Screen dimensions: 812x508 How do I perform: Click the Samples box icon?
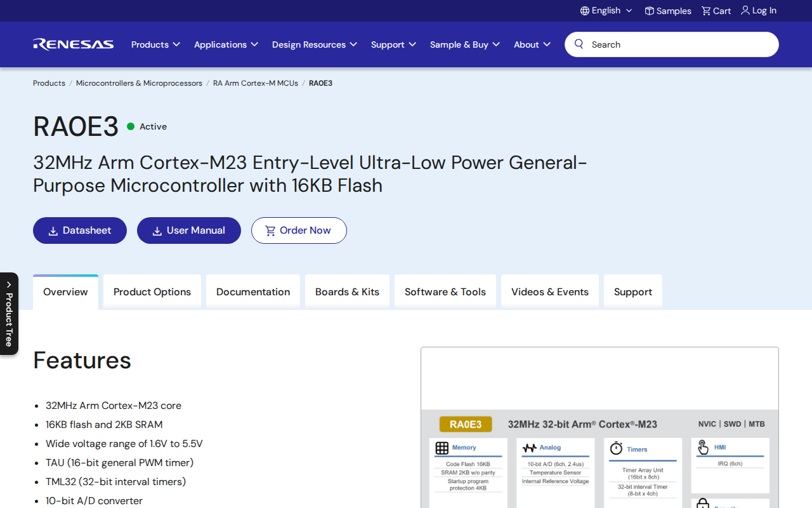tap(650, 11)
